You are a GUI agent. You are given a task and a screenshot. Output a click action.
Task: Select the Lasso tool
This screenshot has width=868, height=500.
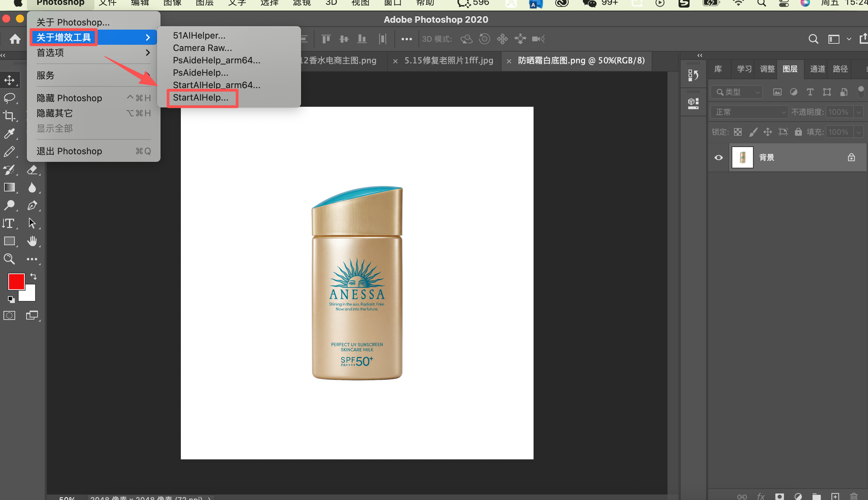tap(9, 98)
